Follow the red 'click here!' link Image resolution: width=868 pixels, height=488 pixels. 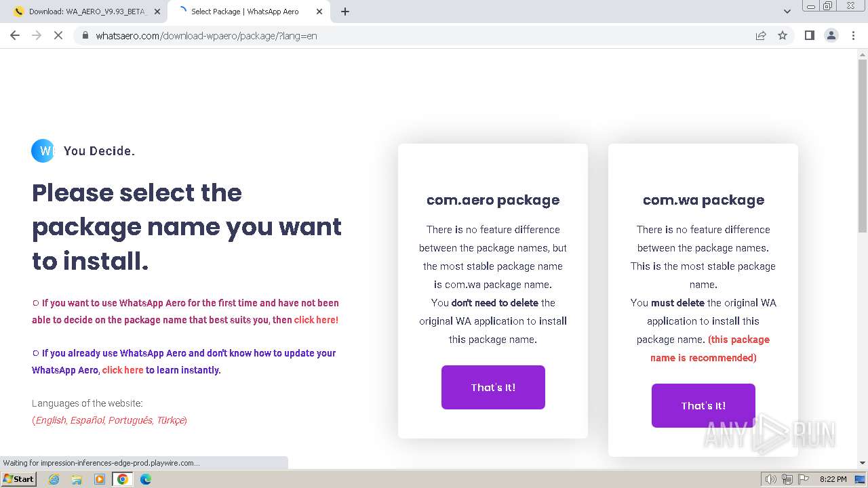(316, 320)
